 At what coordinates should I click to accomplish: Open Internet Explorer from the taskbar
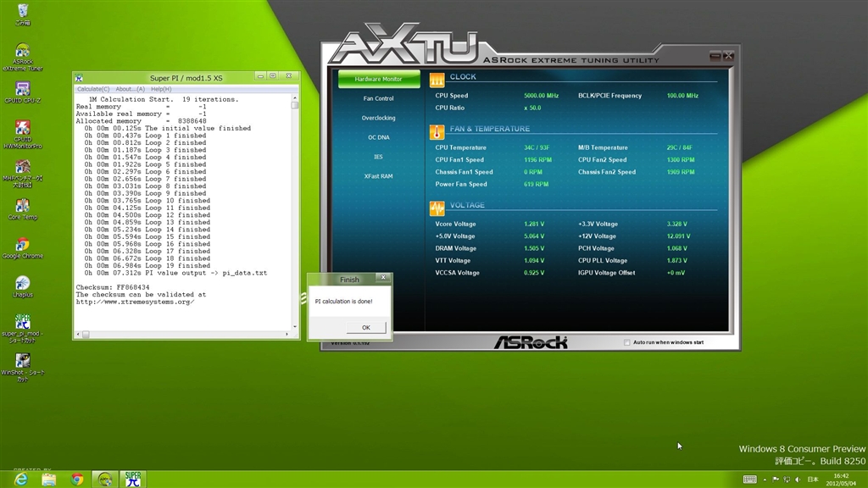point(21,479)
